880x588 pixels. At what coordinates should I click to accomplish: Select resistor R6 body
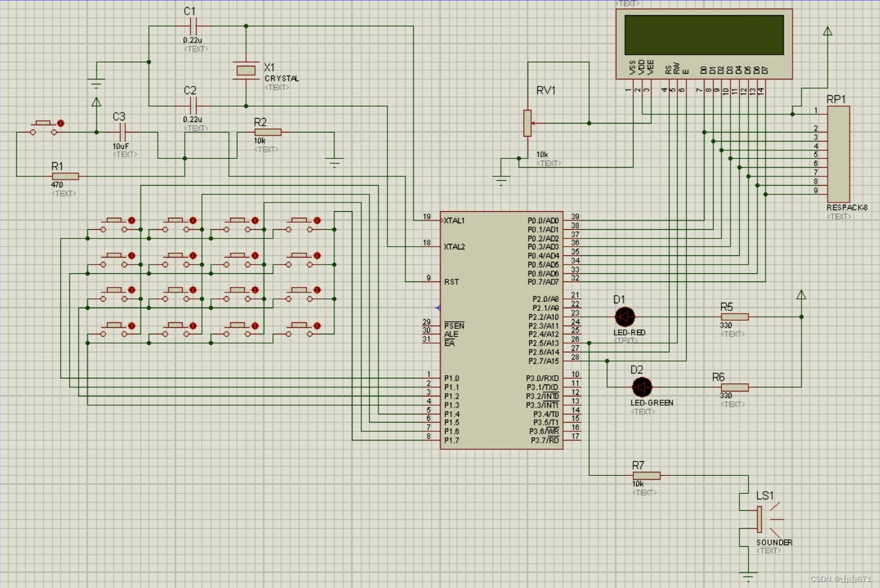[x=735, y=388]
